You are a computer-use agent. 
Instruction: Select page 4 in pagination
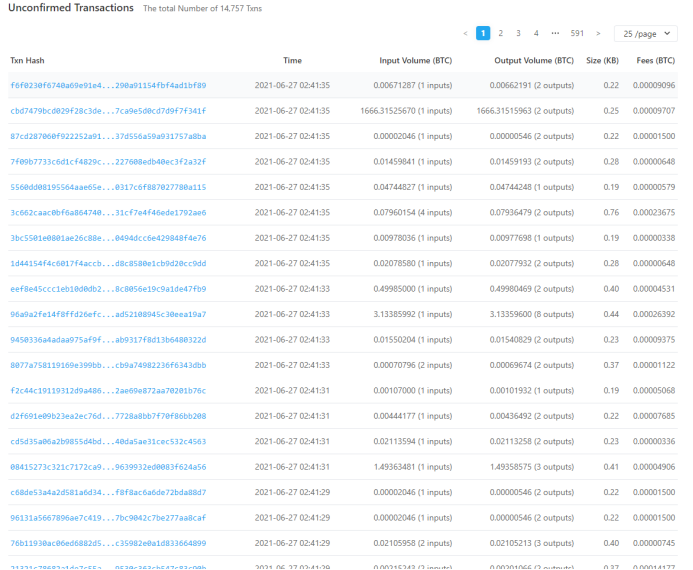pos(536,33)
